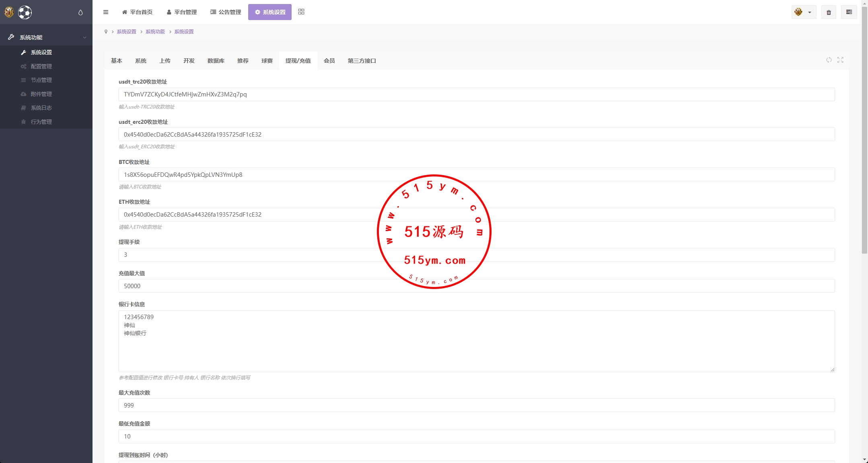The height and width of the screenshot is (463, 868).
Task: Click the BTC收款地址 input field
Action: pyautogui.click(x=476, y=174)
